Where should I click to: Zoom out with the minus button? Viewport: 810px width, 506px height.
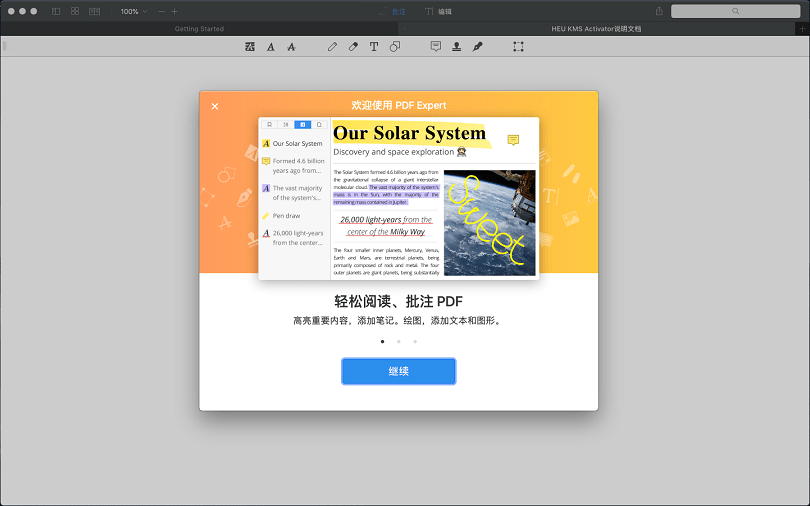[161, 11]
